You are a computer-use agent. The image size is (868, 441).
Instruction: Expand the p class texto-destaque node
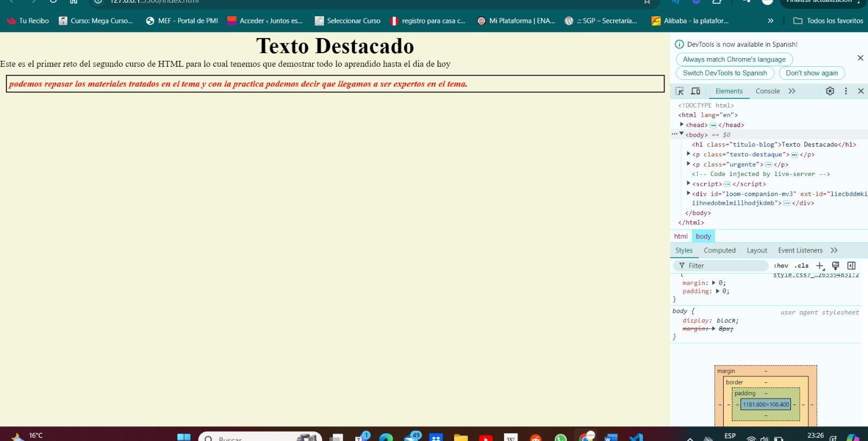688,154
